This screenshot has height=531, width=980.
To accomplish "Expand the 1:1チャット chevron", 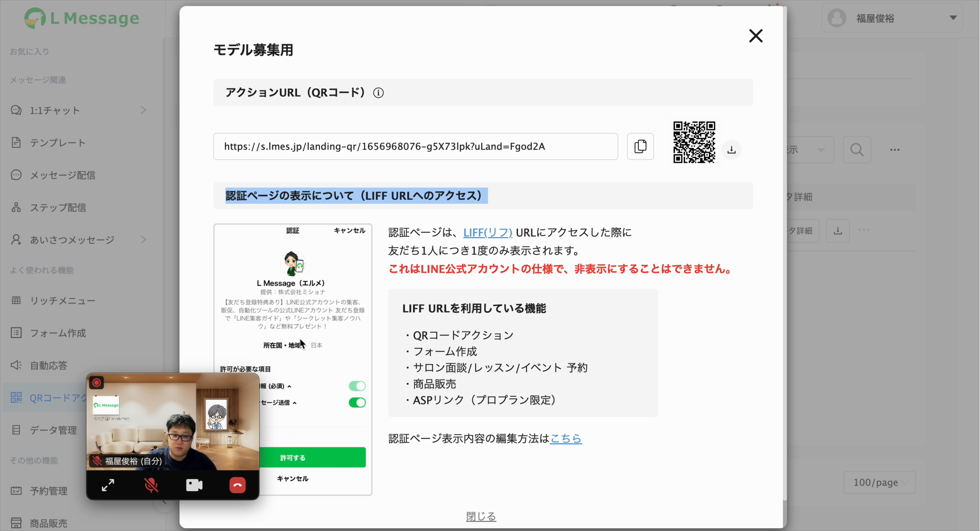I will pos(143,110).
